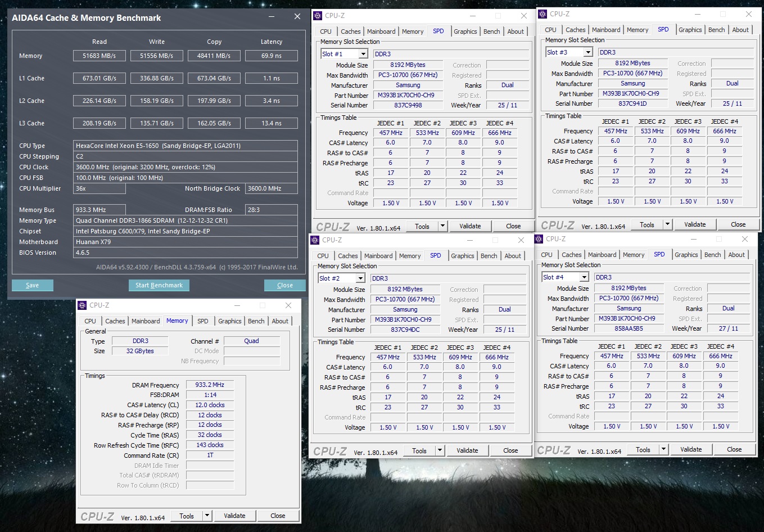
Task: Click the Close button in the Slot #2 window
Action: (x=510, y=450)
